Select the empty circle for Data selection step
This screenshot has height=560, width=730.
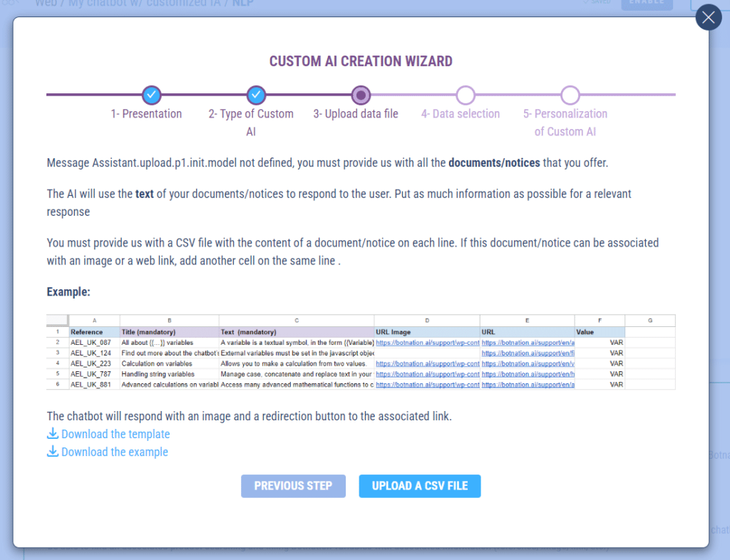click(x=466, y=95)
